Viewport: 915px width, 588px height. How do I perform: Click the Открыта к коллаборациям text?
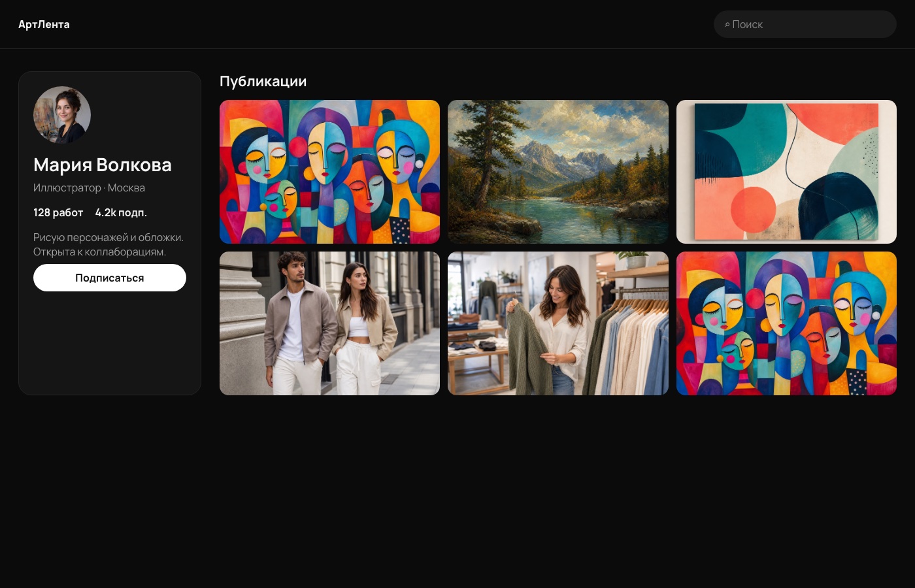click(x=99, y=252)
